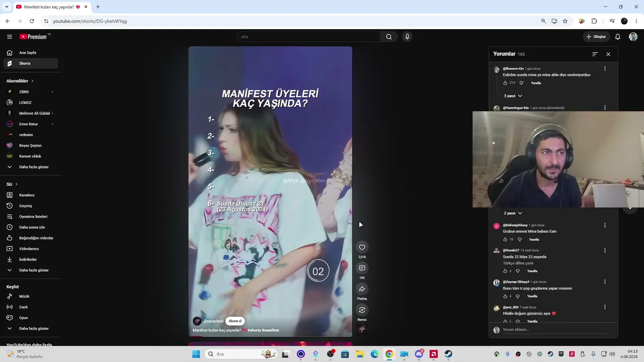Open options for @ymr_800 comment
This screenshot has width=644, height=362.
(x=605, y=307)
